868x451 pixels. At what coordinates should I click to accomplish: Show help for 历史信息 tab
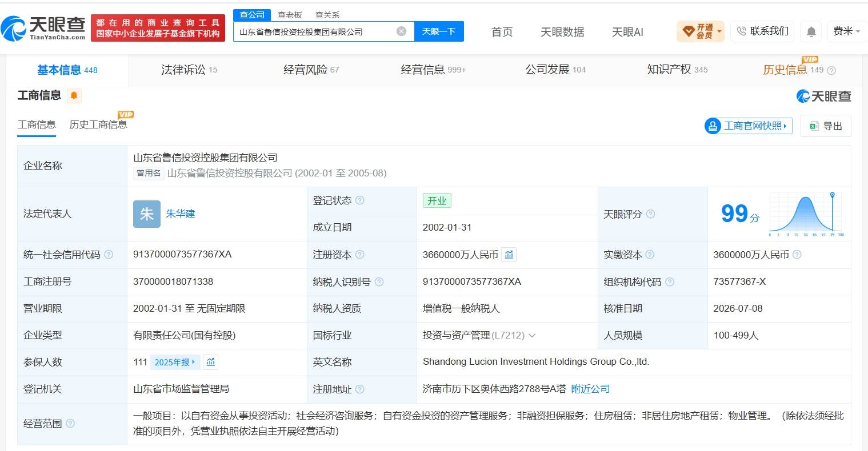click(831, 70)
